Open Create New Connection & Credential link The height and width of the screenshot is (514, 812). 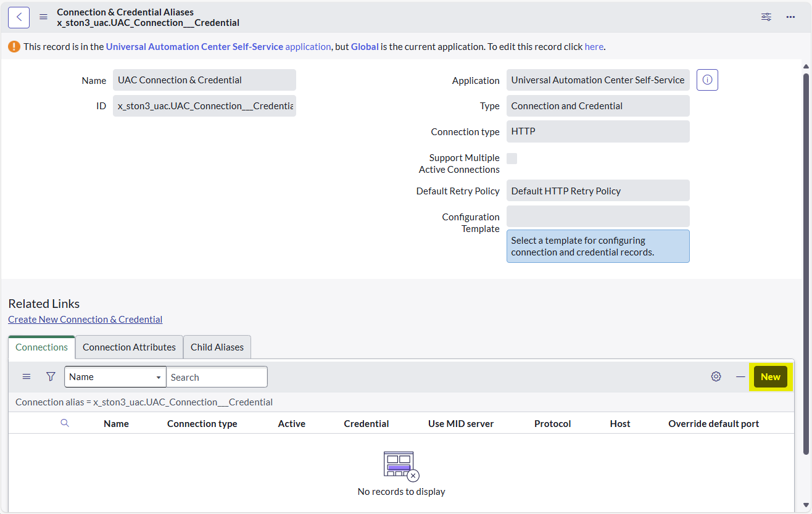pos(85,320)
